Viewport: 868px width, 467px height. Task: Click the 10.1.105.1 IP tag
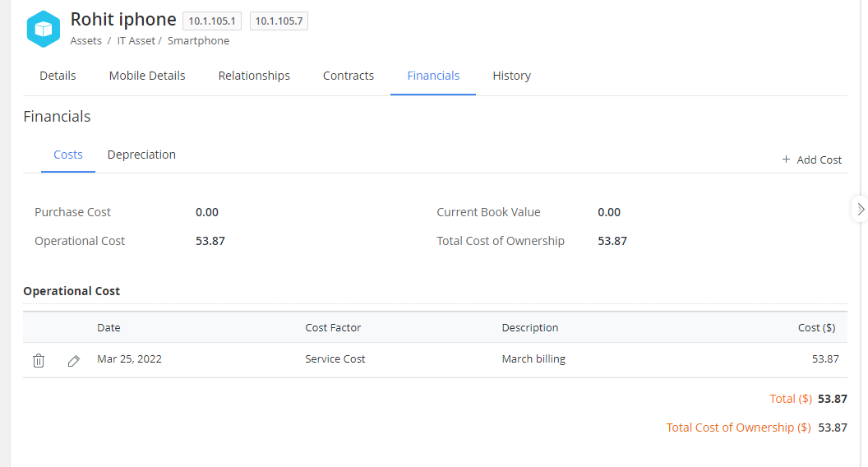pyautogui.click(x=212, y=21)
